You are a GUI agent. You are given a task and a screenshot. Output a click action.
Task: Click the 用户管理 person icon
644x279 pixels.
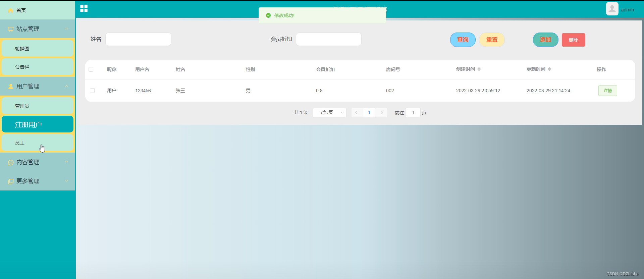[x=11, y=87]
